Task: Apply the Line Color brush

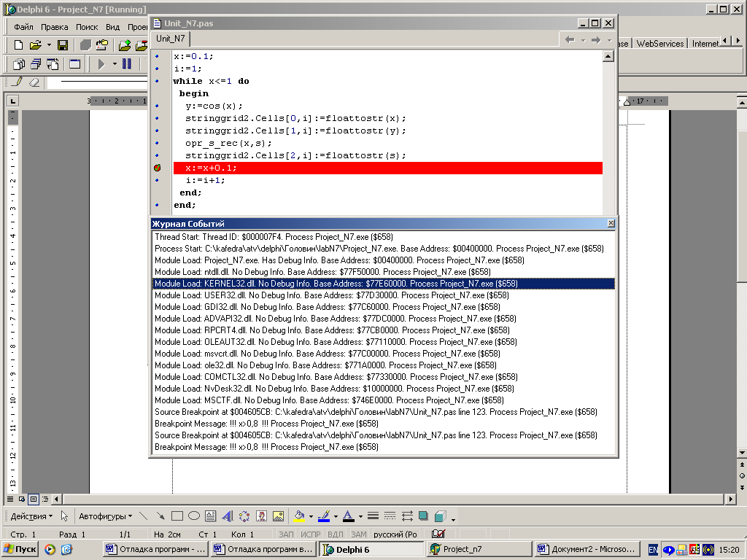Action: [324, 516]
